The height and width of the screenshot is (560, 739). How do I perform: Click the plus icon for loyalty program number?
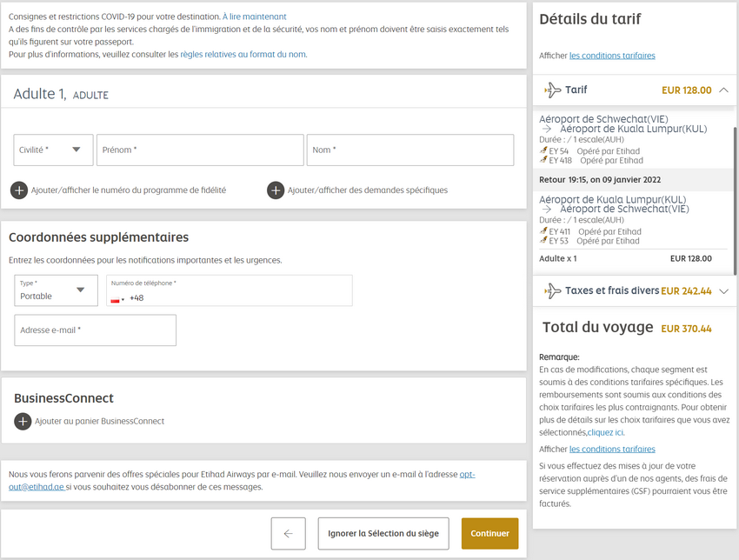click(x=19, y=190)
